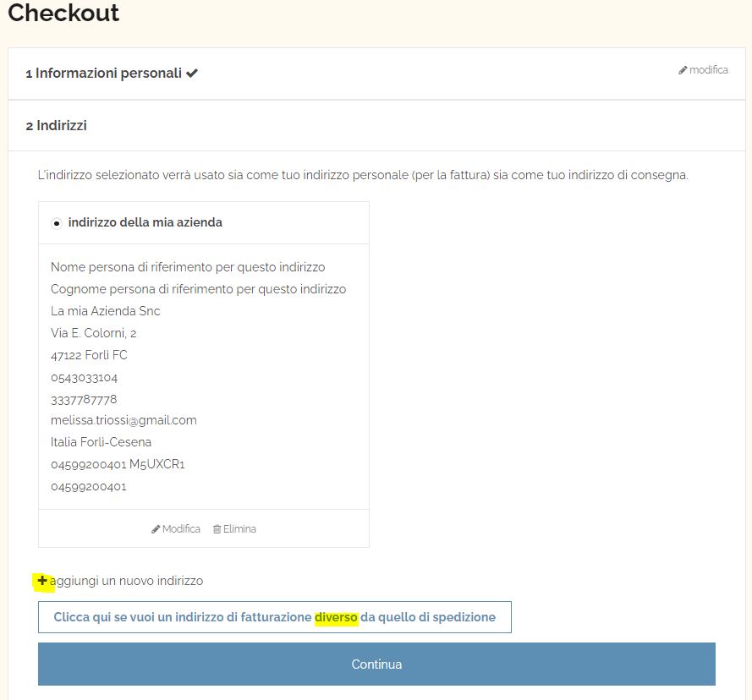
Task: Select 'indirizzo della mia azienda' radio button
Action: (57, 223)
